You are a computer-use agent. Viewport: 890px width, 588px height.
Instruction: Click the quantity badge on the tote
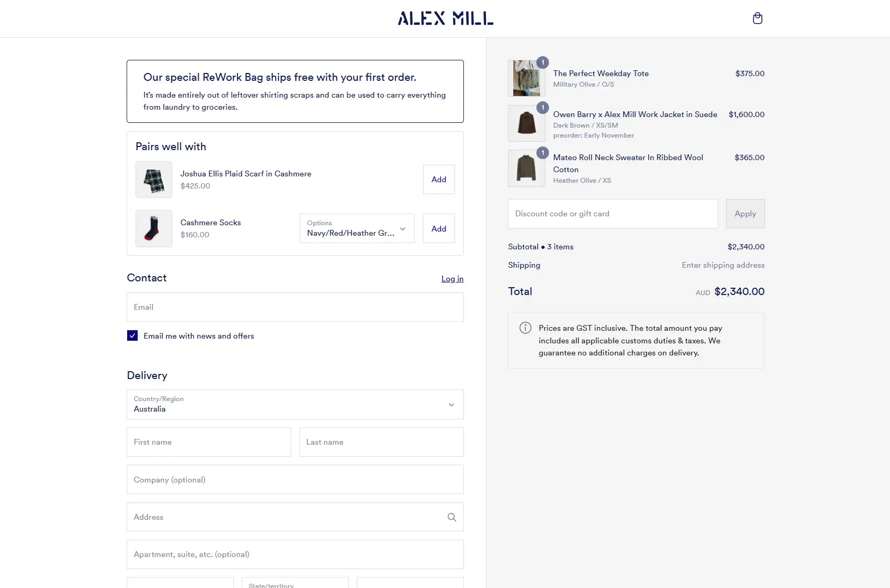point(543,61)
